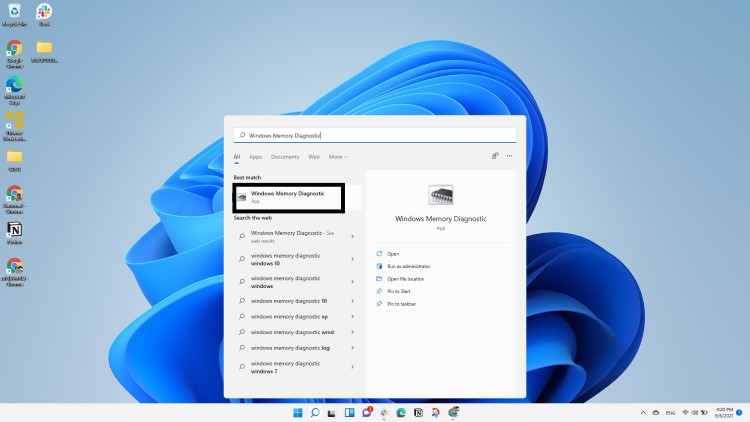Select the yellow puzzle-piece desktop shortcut
Image resolution: width=750 pixels, height=422 pixels.
point(14,126)
